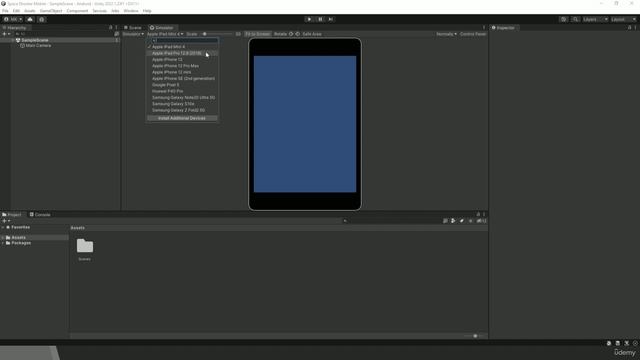
Task: Open the Edit menu
Action: pos(16,11)
